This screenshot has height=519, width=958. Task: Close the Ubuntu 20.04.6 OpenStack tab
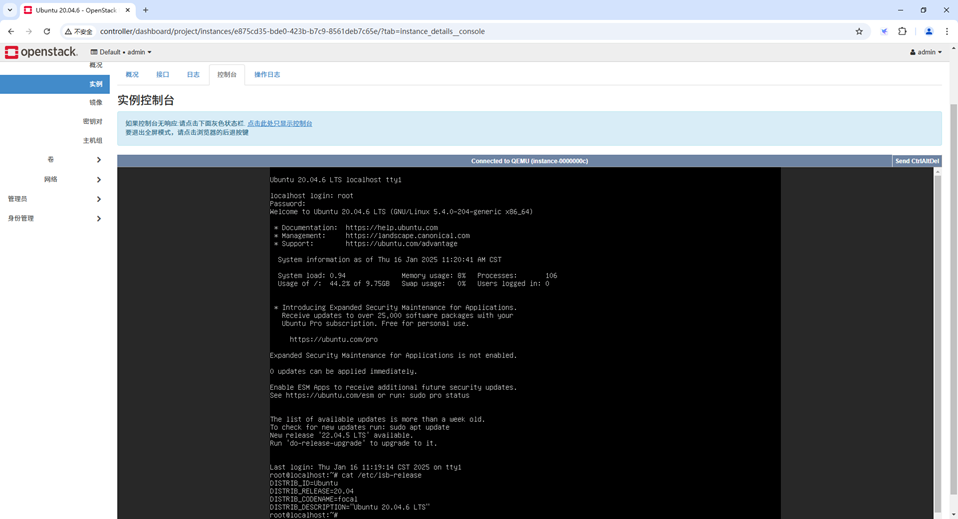pos(128,10)
